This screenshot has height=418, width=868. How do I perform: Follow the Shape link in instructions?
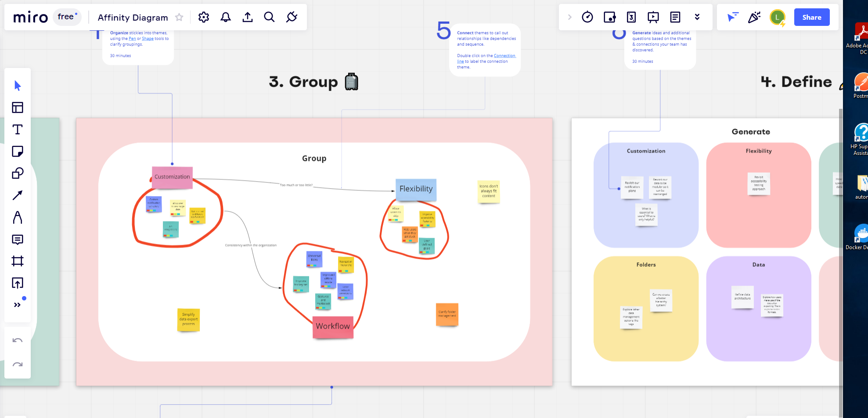coord(148,39)
